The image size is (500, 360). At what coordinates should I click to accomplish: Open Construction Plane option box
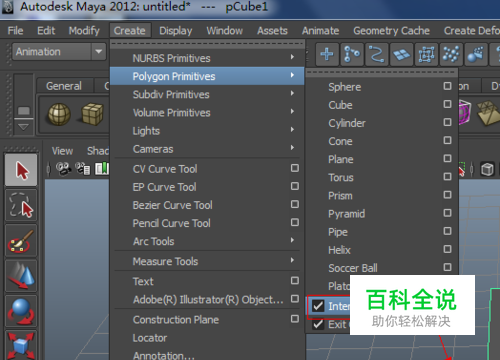295,319
